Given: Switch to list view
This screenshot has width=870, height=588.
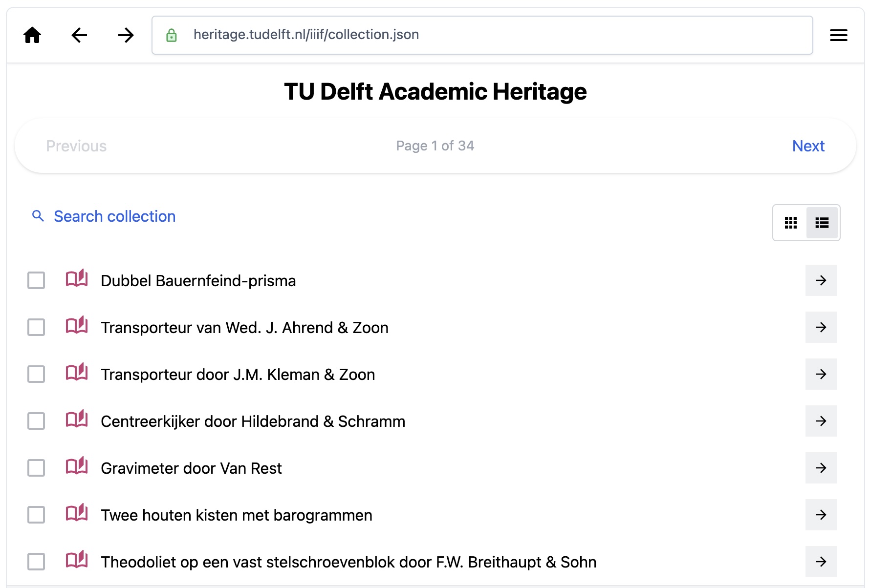Looking at the screenshot, I should 822,223.
